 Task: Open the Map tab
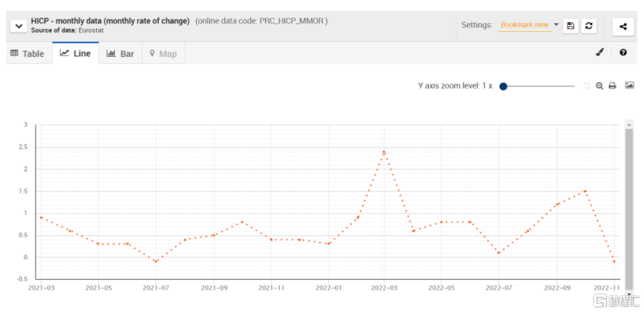(163, 53)
